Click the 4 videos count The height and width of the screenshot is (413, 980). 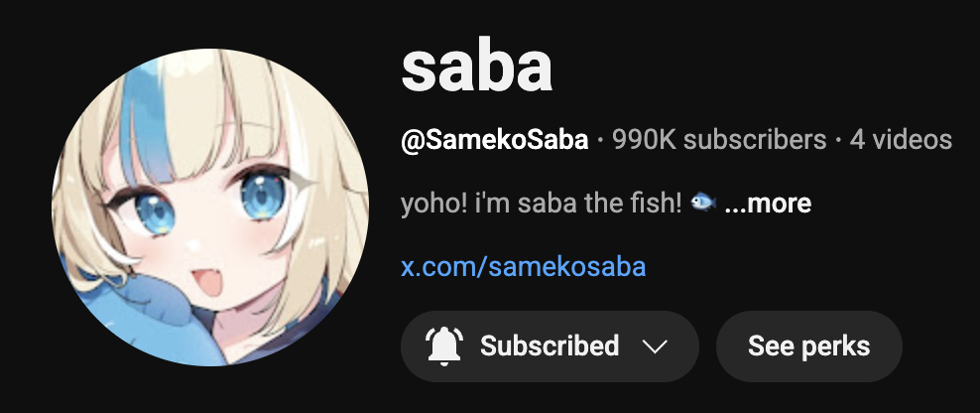tap(901, 140)
